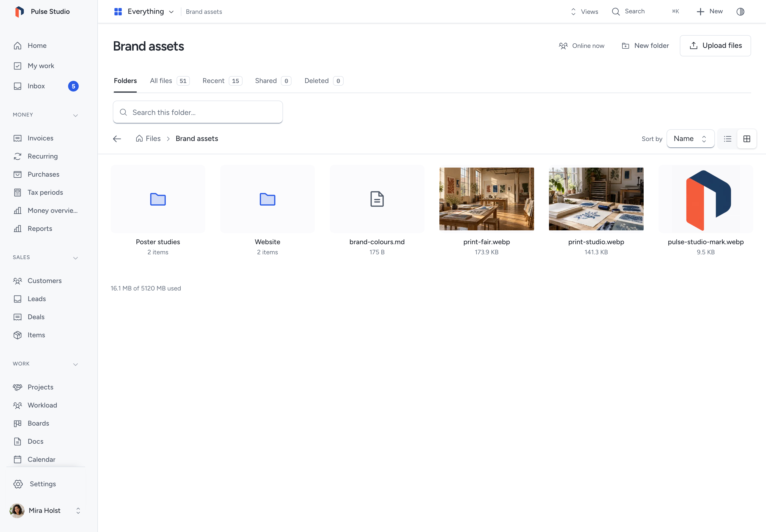
Task: Switch to list view
Action: point(728,139)
